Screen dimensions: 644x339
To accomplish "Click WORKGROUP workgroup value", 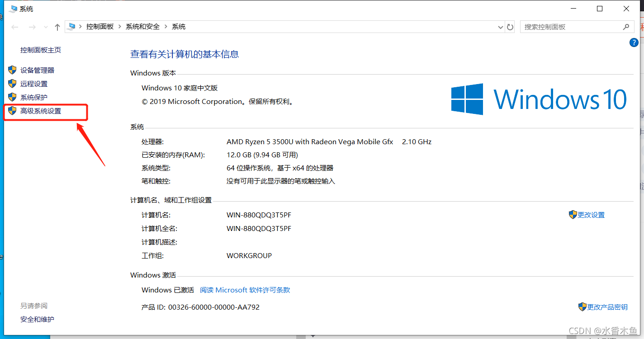I will tap(249, 256).
